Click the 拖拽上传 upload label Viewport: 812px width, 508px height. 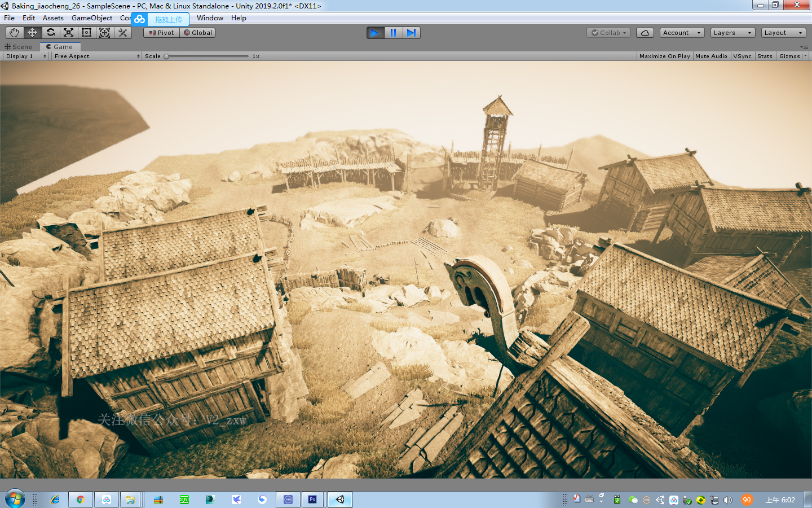169,19
